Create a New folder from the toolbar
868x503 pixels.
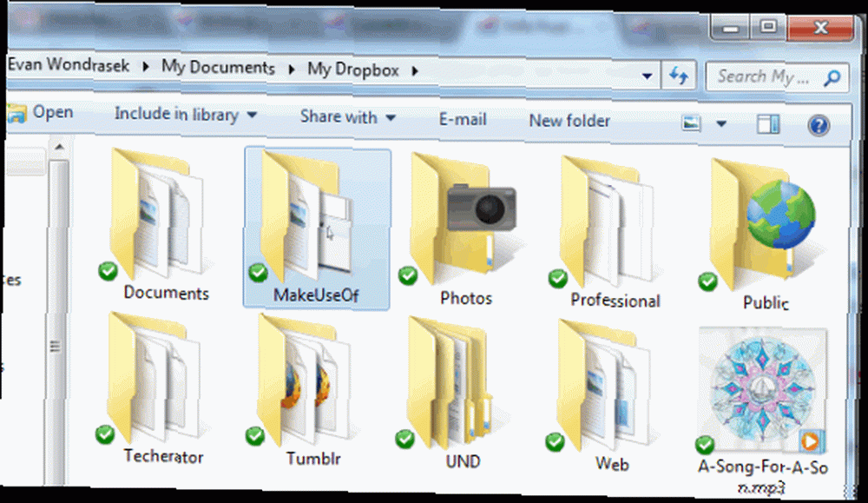tap(569, 121)
